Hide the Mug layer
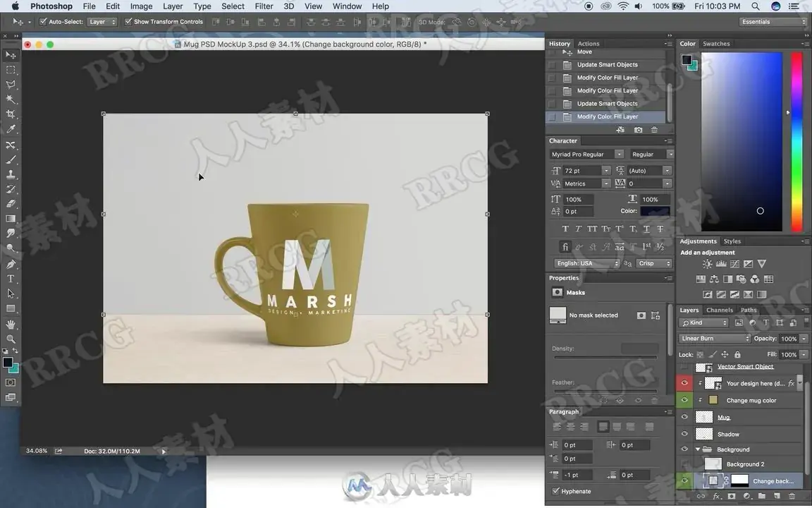 click(684, 417)
